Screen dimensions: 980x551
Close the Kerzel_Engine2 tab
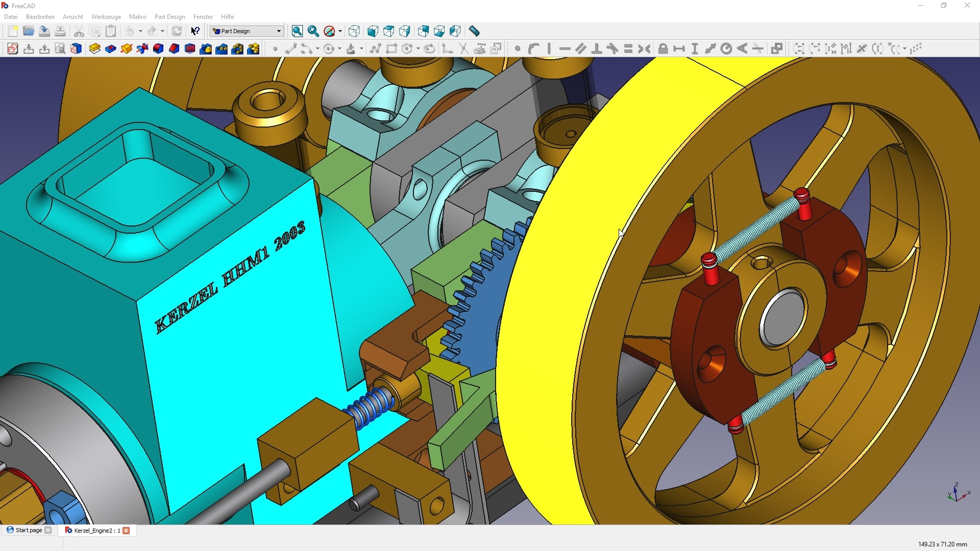tap(126, 531)
